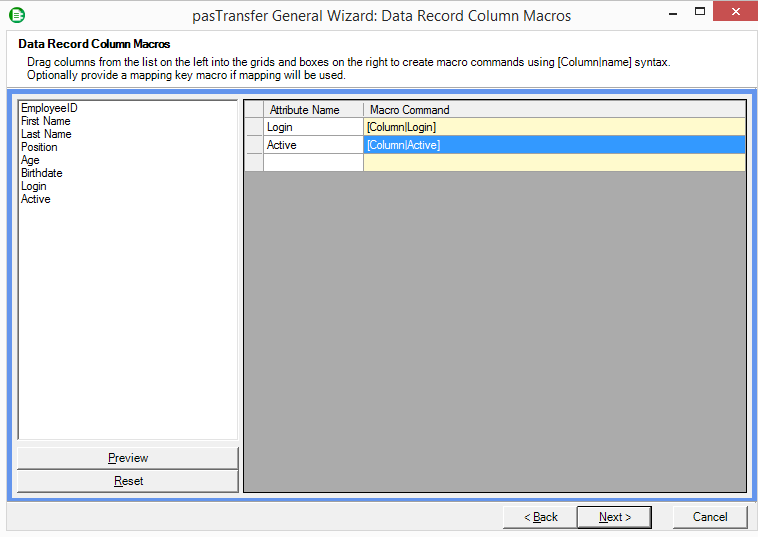Click the Preview button
This screenshot has width=758, height=537.
click(x=128, y=458)
